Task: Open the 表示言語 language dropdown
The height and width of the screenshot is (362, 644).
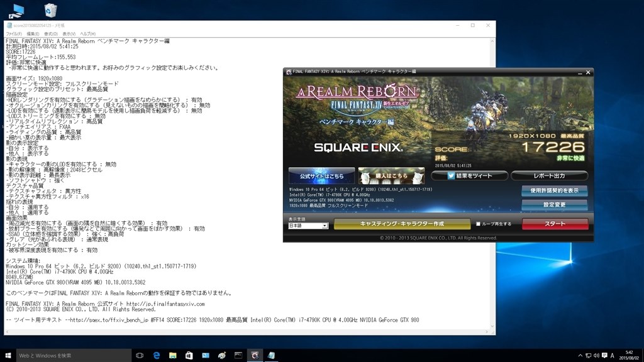Action: tap(308, 226)
